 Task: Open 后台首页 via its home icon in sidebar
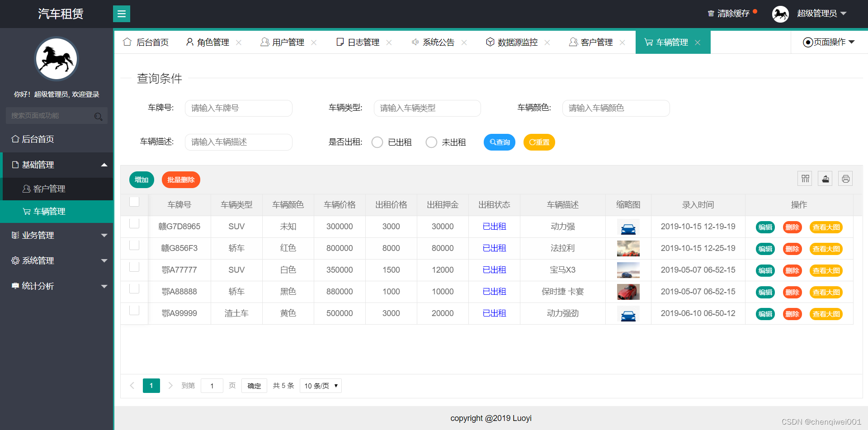pos(15,139)
